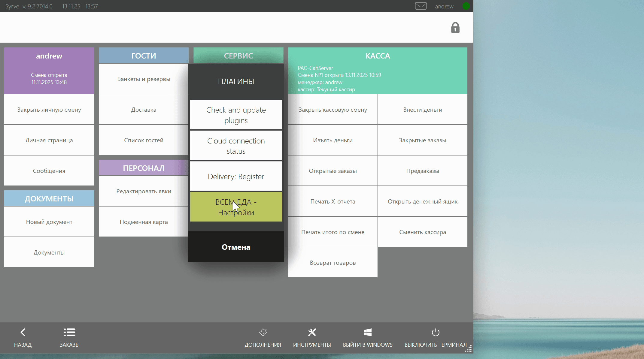Screen dimensions: 644x359
Task: Click the green connection status indicator
Action: click(x=466, y=6)
